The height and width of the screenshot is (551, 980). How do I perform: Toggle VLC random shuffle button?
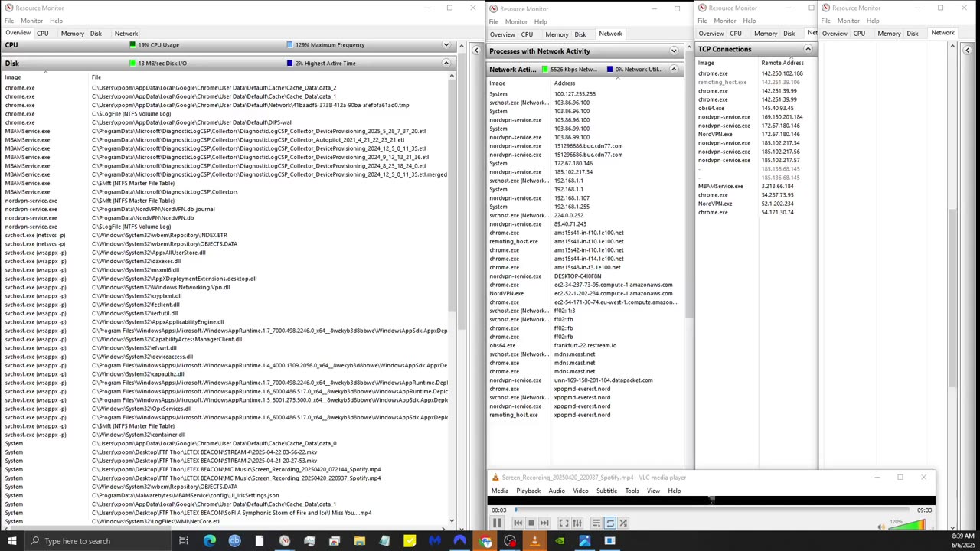(x=623, y=523)
